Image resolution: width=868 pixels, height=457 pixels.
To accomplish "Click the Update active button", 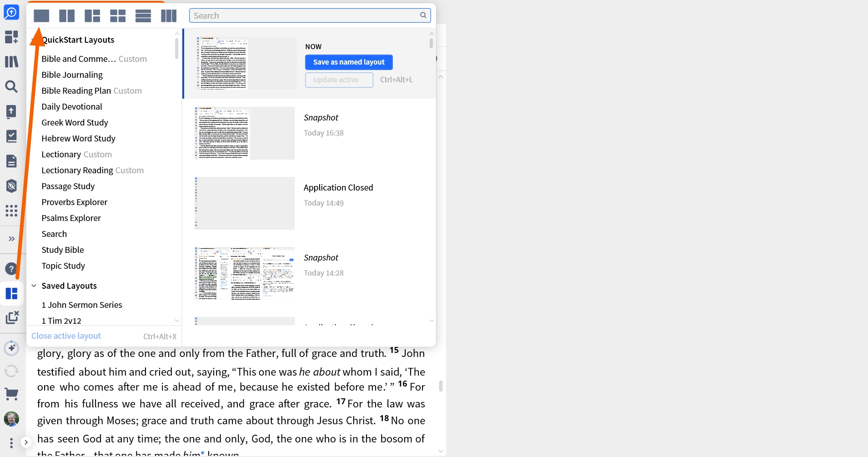I will point(339,80).
